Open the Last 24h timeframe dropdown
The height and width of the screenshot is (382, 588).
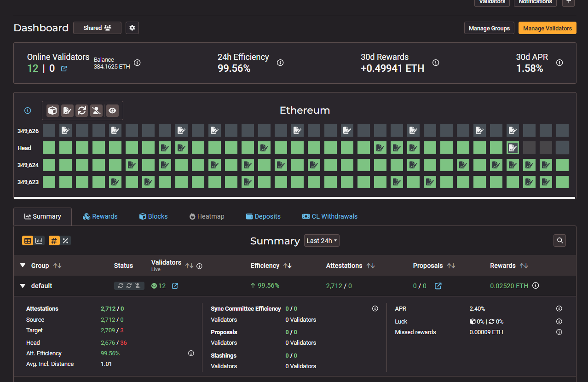pyautogui.click(x=322, y=241)
